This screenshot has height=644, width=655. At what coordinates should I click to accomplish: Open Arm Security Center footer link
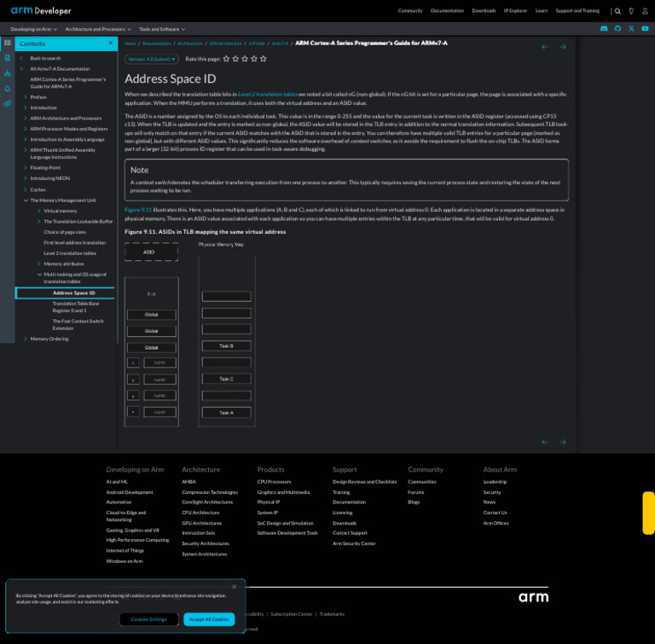point(354,543)
